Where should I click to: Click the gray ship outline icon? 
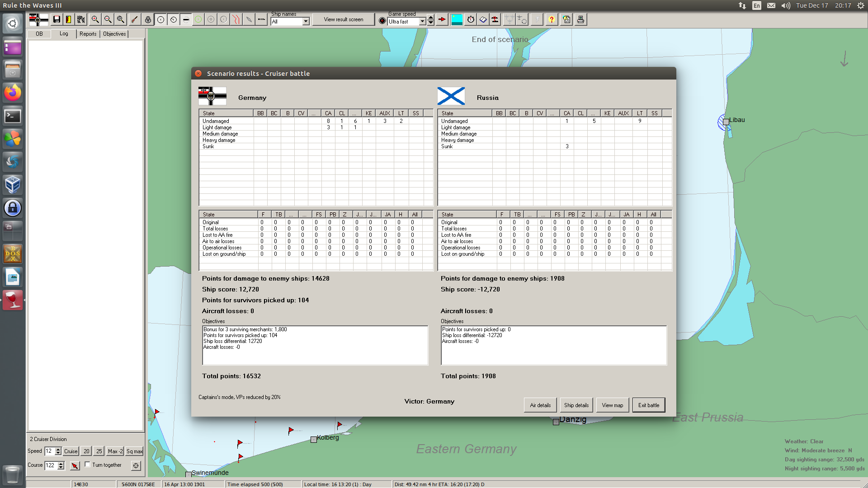(249, 19)
